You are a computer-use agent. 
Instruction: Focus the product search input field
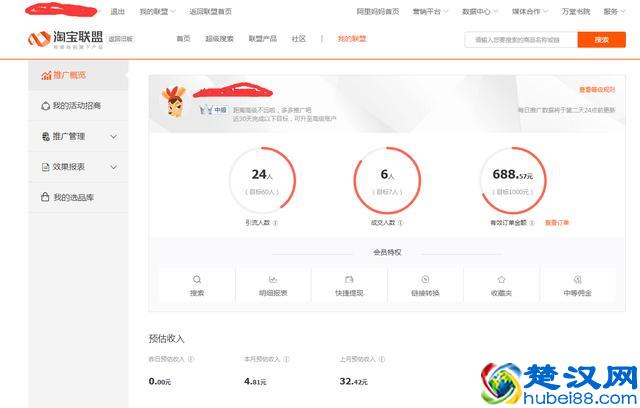click(x=521, y=40)
